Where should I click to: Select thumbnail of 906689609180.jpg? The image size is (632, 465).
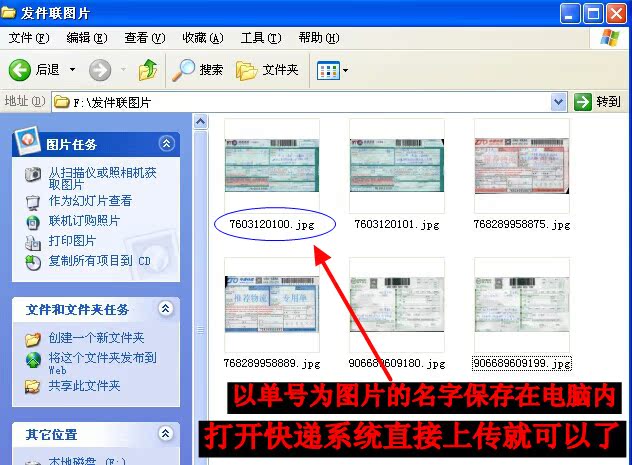tap(397, 305)
